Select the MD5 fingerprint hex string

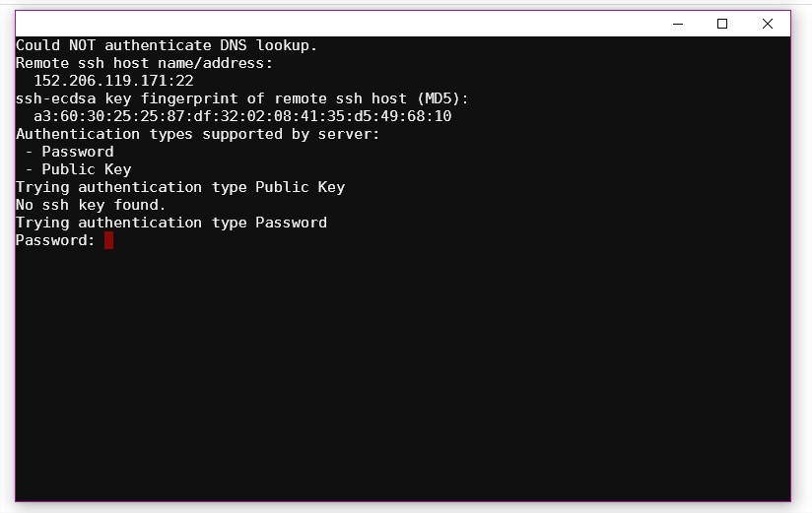point(242,116)
